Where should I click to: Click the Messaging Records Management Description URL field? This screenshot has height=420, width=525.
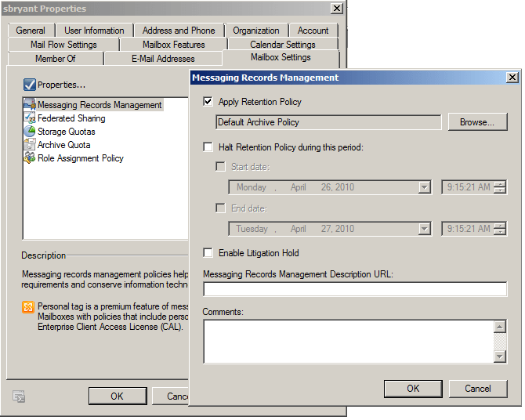354,289
